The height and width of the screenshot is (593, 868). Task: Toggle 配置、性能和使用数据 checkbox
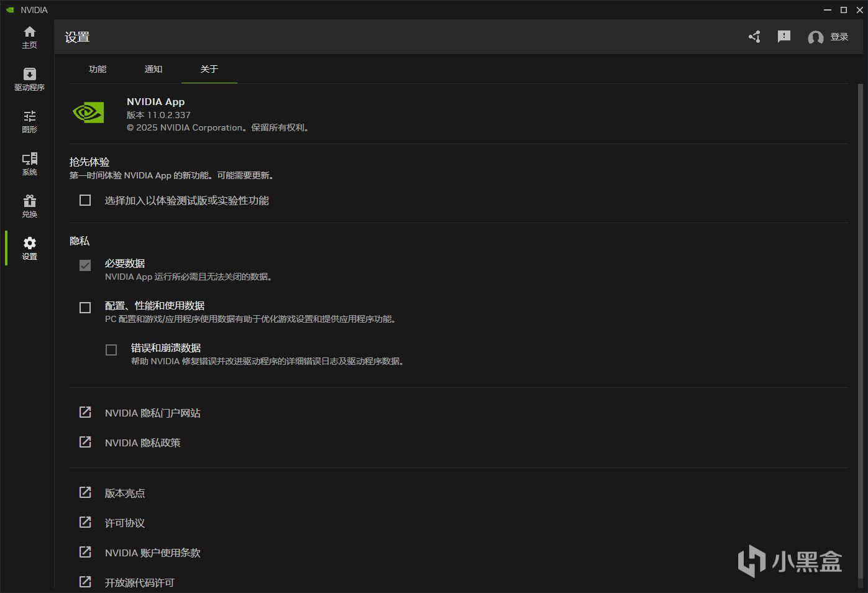[x=85, y=308]
